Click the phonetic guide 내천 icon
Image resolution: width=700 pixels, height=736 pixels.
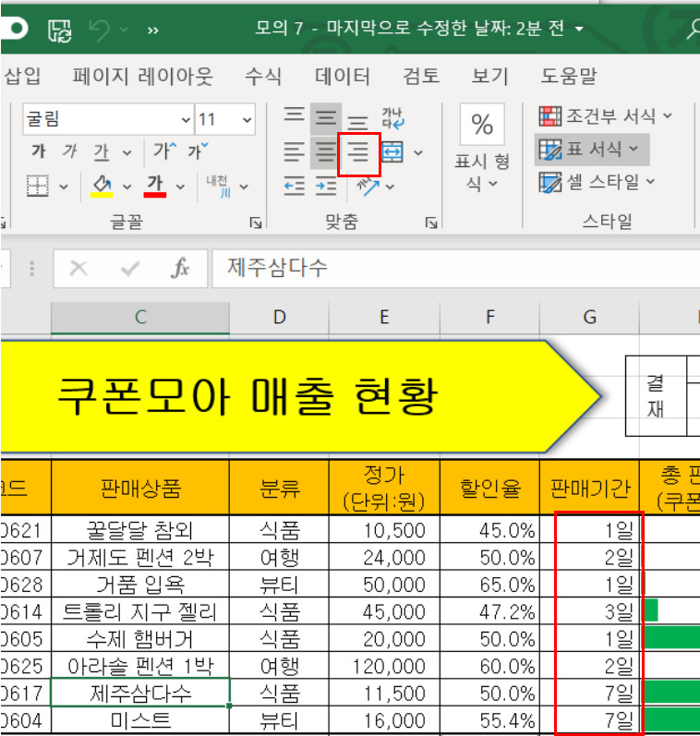pos(219,186)
